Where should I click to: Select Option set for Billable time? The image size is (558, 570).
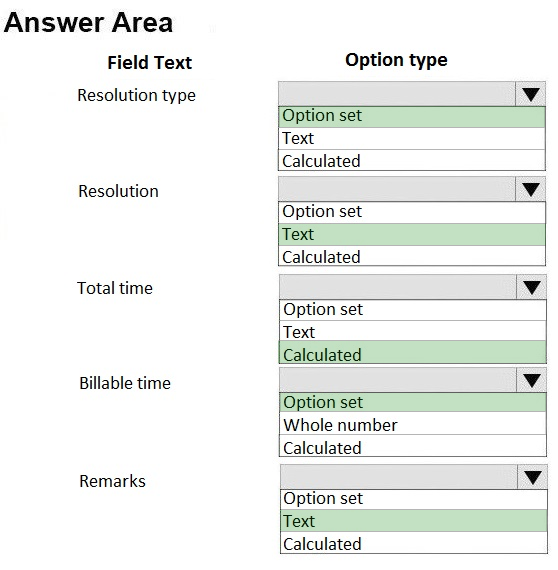(x=413, y=402)
